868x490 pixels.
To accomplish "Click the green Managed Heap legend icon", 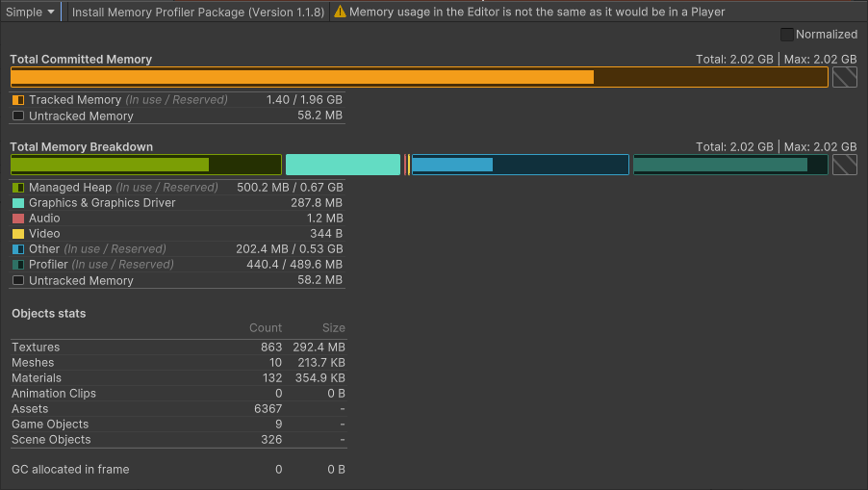I will click(18, 188).
